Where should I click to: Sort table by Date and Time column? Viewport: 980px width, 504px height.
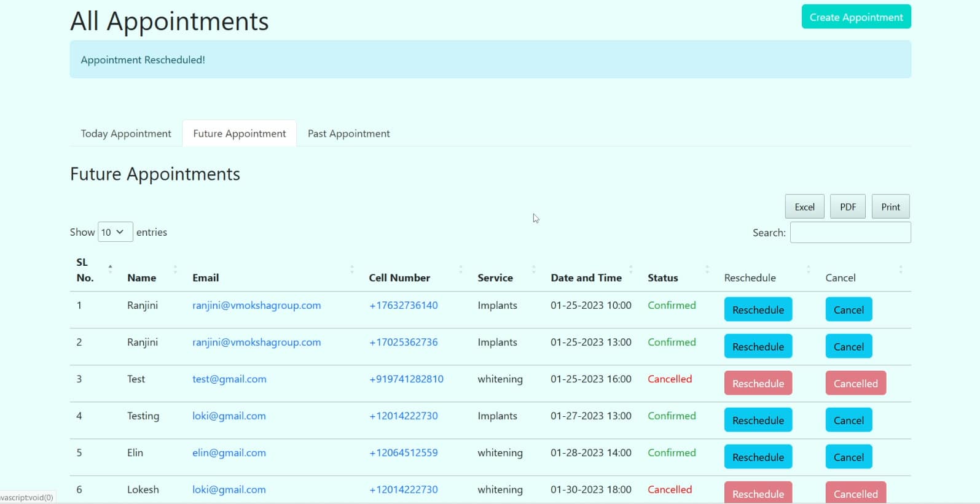[586, 278]
